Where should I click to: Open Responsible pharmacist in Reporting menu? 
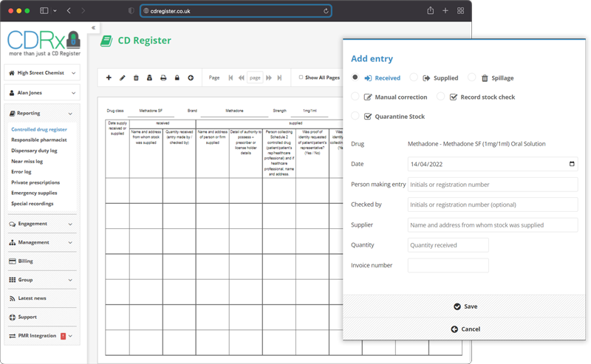38,140
